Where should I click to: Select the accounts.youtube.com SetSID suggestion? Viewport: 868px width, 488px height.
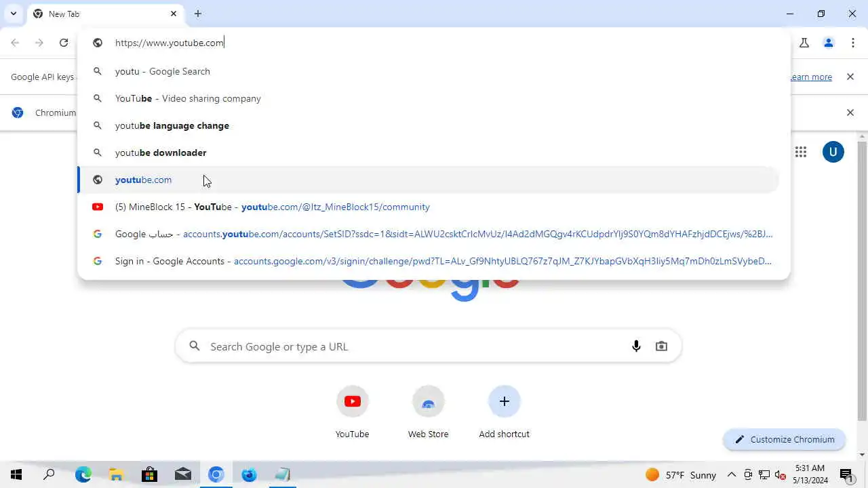coord(428,234)
